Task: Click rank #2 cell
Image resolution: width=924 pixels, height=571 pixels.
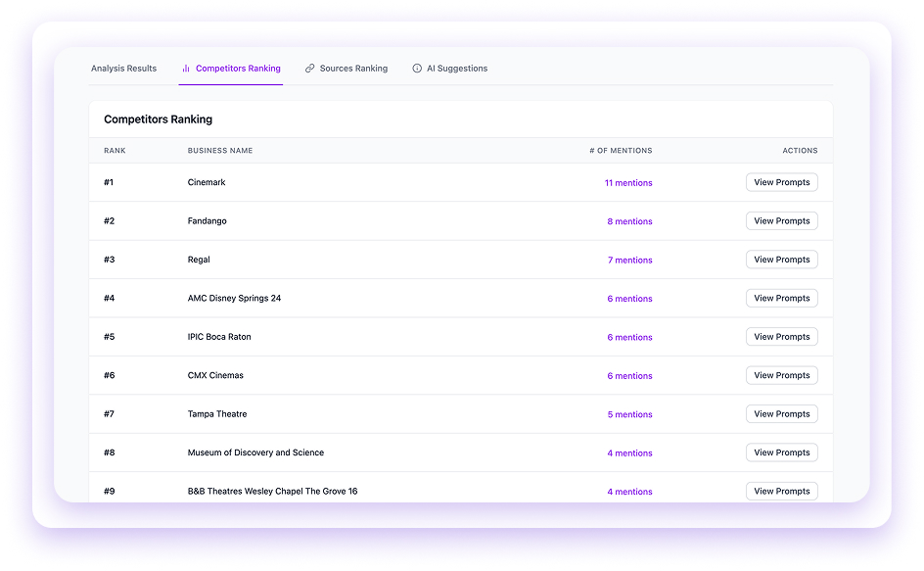Action: point(109,220)
